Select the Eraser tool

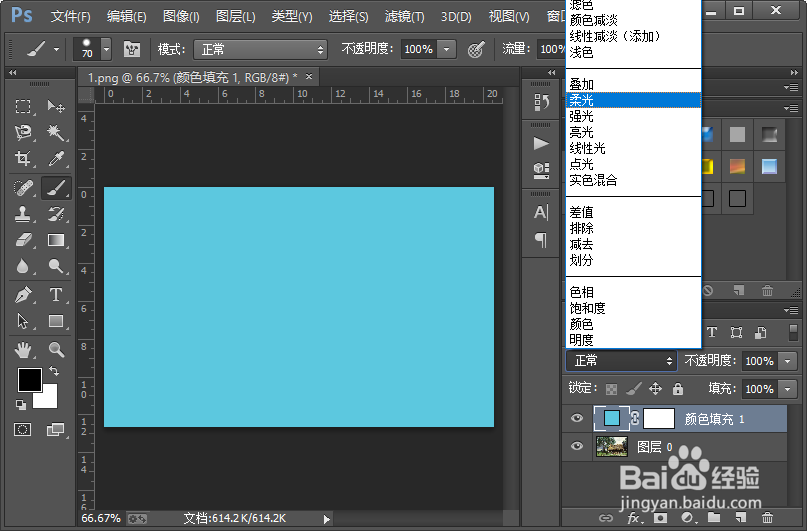(23, 240)
